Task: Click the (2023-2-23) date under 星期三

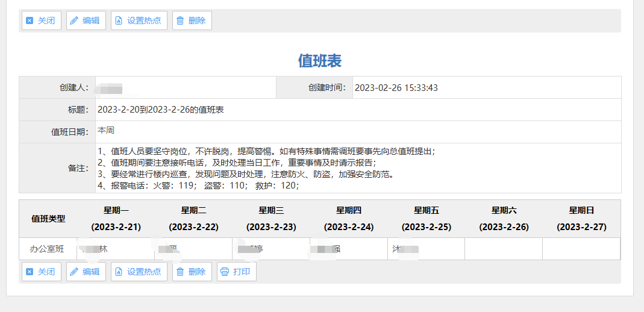Action: pyautogui.click(x=271, y=227)
